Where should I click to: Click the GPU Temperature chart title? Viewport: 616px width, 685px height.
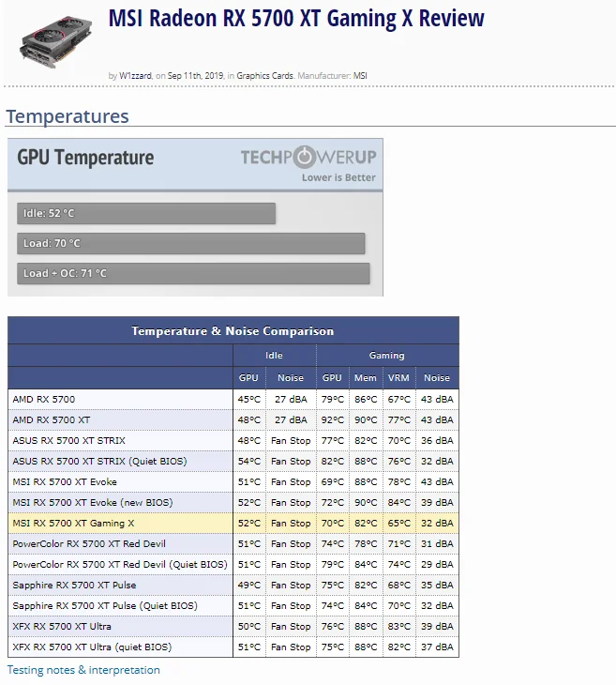pos(85,158)
